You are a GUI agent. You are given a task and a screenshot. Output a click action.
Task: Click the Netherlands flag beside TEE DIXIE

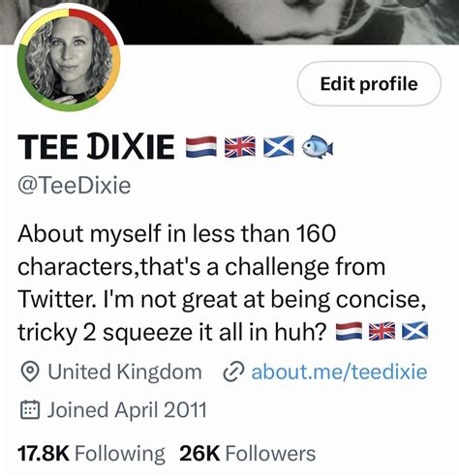coord(201,147)
